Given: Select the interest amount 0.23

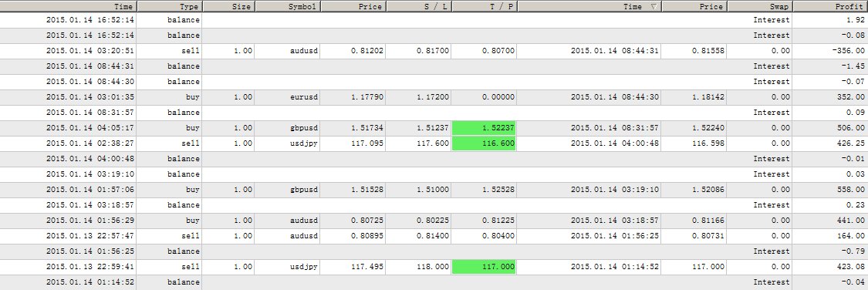Looking at the screenshot, I should tap(855, 204).
